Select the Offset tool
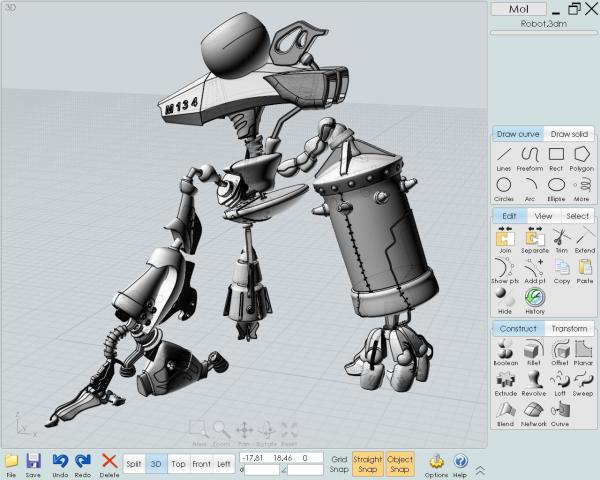This screenshot has width=600, height=480. (560, 353)
